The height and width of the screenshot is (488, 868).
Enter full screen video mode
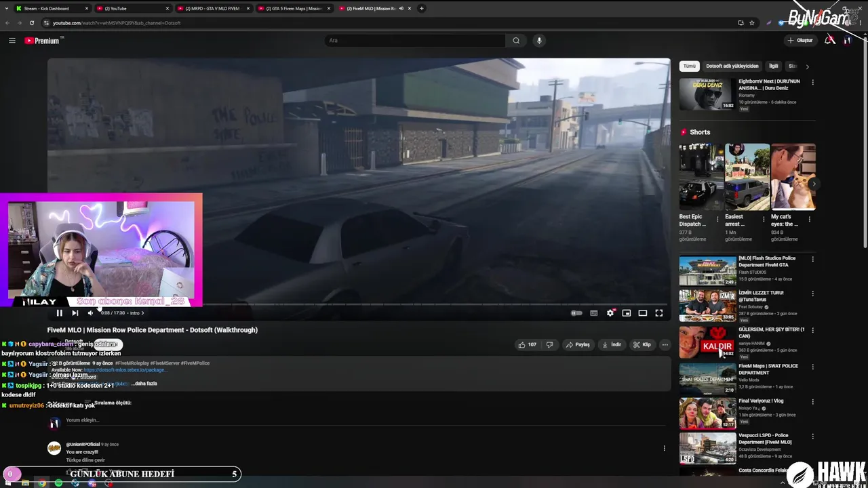pos(659,313)
